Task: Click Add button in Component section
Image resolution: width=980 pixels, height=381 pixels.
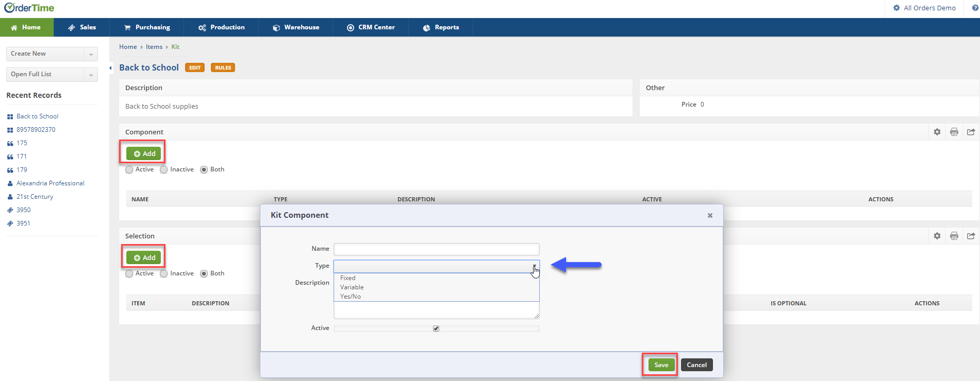Action: pos(144,153)
